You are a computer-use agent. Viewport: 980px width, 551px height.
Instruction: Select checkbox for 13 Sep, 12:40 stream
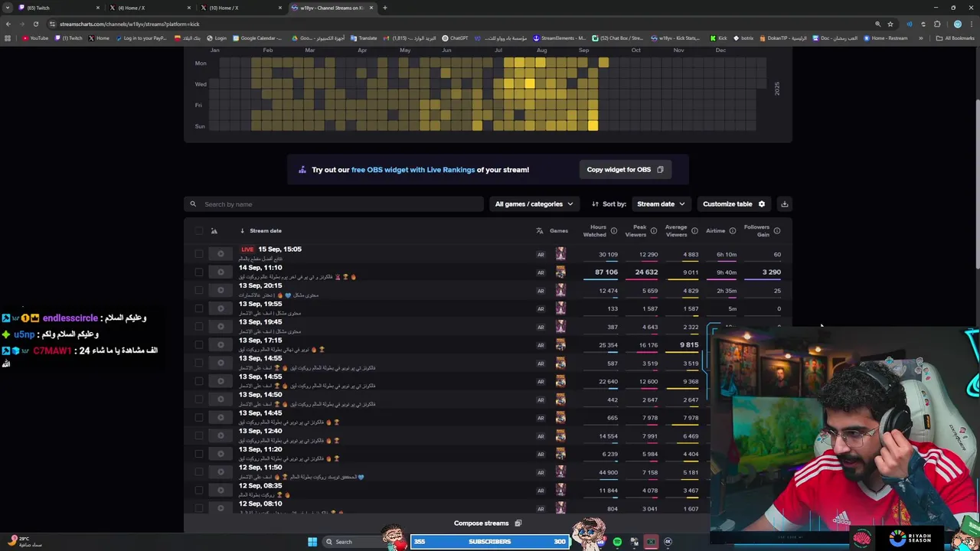click(x=199, y=436)
